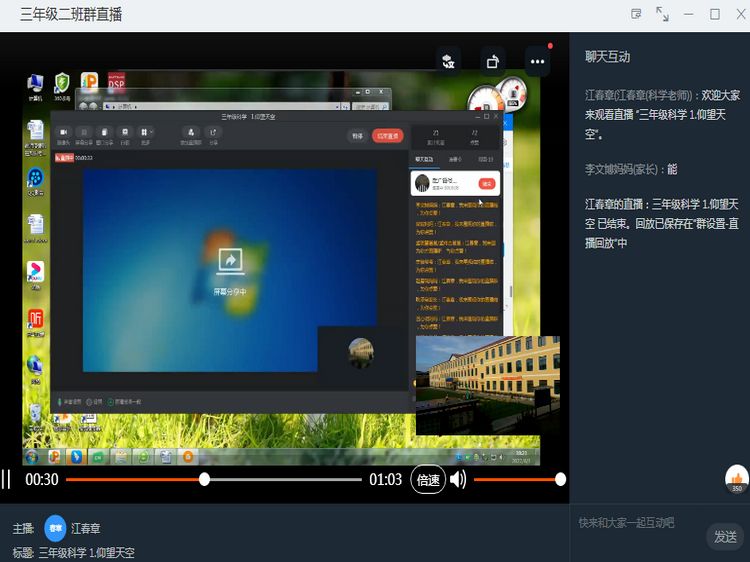
Task: Click the host name 江春章 link
Action: pyautogui.click(x=86, y=529)
